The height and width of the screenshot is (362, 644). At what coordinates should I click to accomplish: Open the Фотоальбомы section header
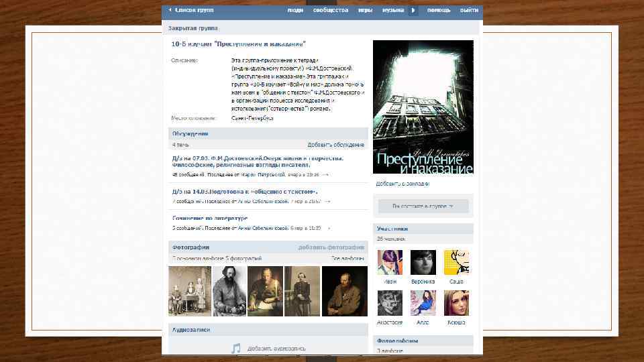[x=423, y=341]
